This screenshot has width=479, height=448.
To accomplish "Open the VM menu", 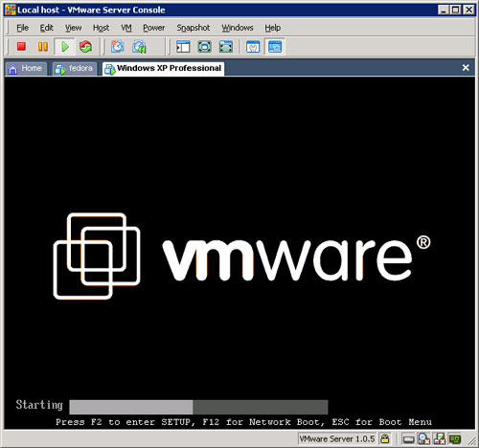I will click(x=126, y=28).
